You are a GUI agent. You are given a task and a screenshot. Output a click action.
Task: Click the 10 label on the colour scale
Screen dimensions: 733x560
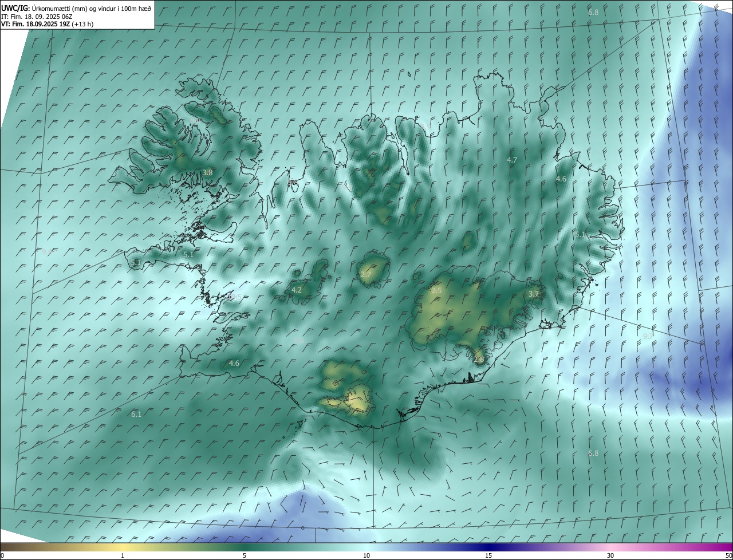[366, 555]
